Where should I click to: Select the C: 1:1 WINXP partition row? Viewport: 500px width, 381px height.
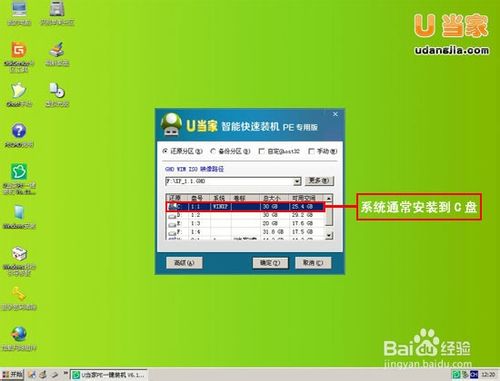point(245,207)
